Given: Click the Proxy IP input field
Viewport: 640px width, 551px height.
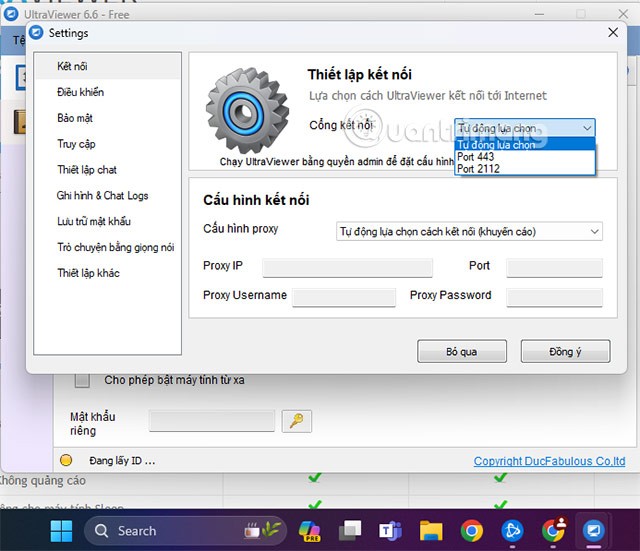Looking at the screenshot, I should click(347, 267).
